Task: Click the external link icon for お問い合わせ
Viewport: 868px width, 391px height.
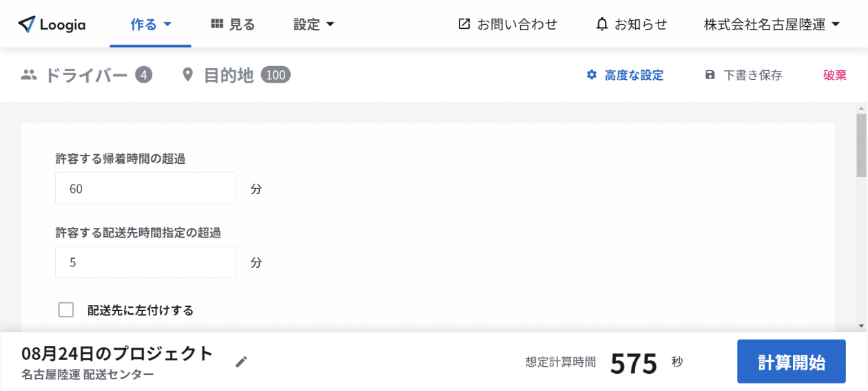Action: tap(464, 24)
